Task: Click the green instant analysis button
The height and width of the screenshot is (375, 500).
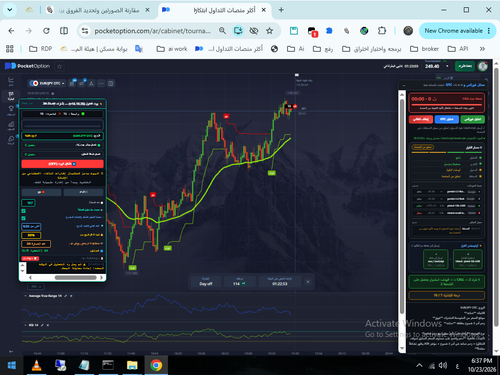Action: pyautogui.click(x=473, y=119)
